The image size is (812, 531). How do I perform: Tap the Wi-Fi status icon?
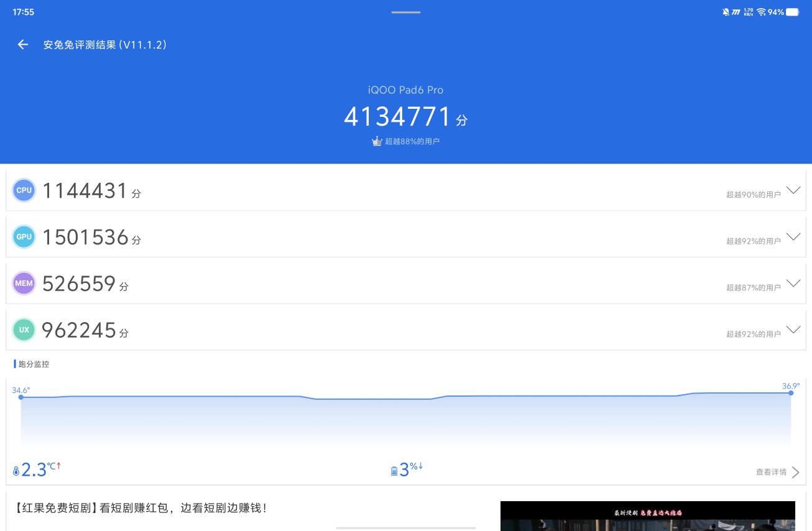click(761, 12)
